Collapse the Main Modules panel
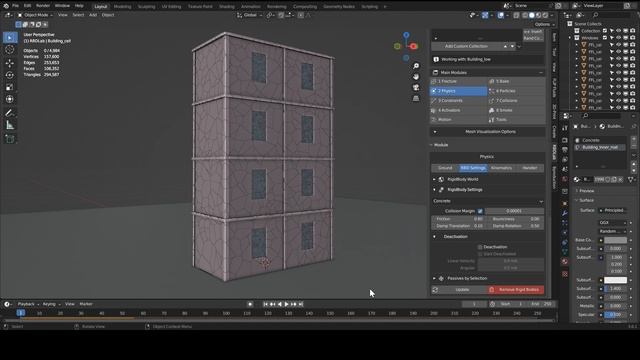This screenshot has height=360, width=640. 540,73
